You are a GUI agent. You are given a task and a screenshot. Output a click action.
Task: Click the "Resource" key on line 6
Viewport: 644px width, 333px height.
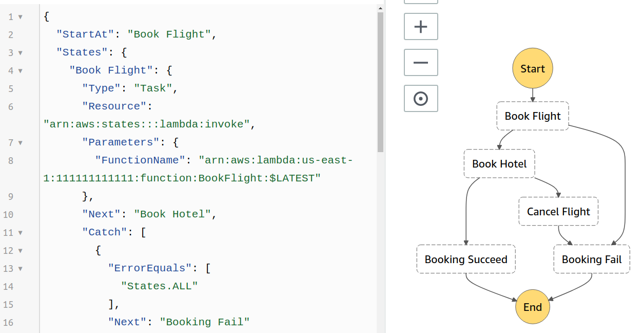(114, 106)
